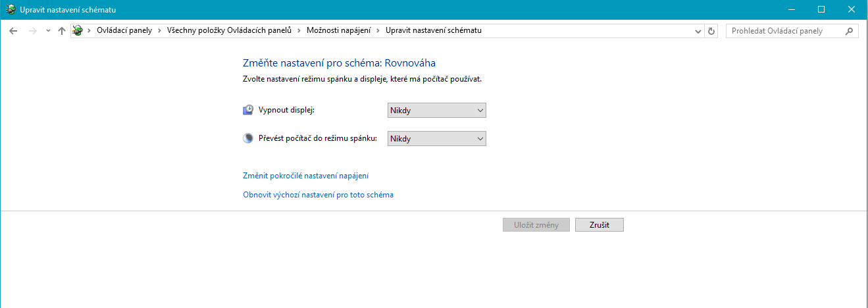Screen dimensions: 868x308
Task: Click the Uložit změny button
Action: (536, 225)
